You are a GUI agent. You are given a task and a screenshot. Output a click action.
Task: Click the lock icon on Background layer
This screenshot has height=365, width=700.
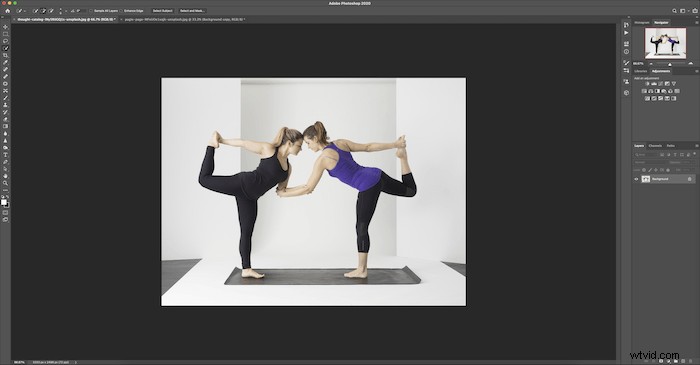[x=689, y=179]
